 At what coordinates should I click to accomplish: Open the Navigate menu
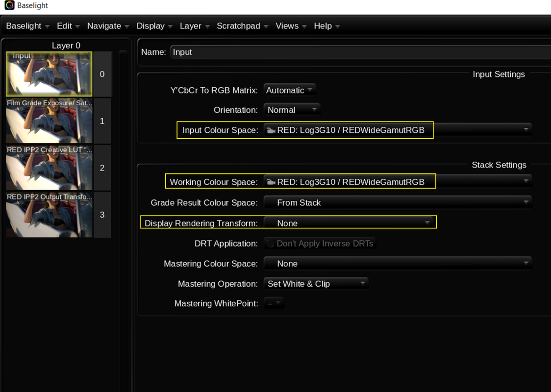click(108, 26)
